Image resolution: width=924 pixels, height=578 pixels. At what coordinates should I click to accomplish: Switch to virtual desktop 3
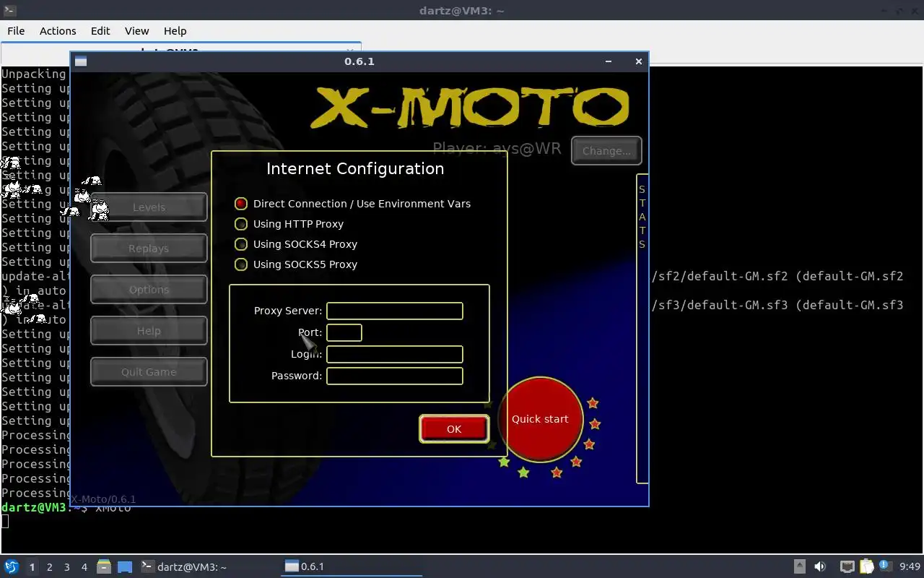click(x=66, y=567)
